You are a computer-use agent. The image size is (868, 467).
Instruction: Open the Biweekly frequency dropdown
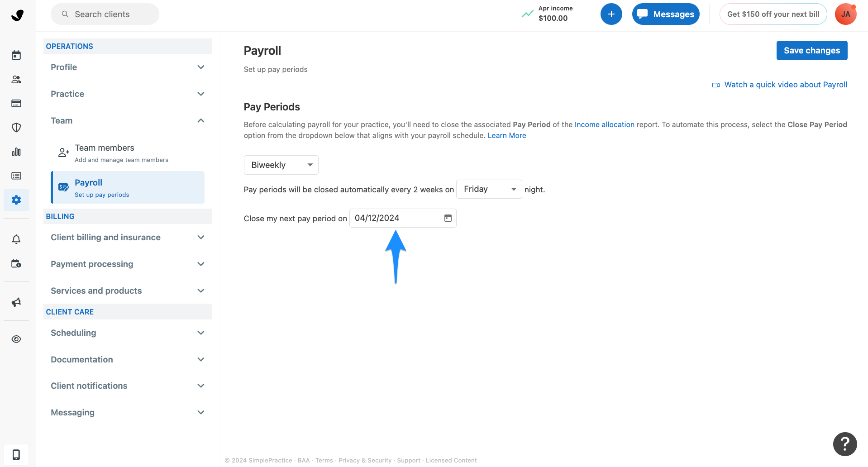(x=281, y=165)
